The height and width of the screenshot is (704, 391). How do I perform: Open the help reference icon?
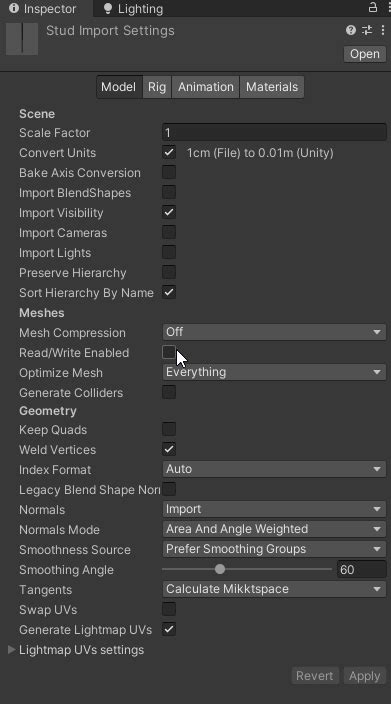(351, 30)
